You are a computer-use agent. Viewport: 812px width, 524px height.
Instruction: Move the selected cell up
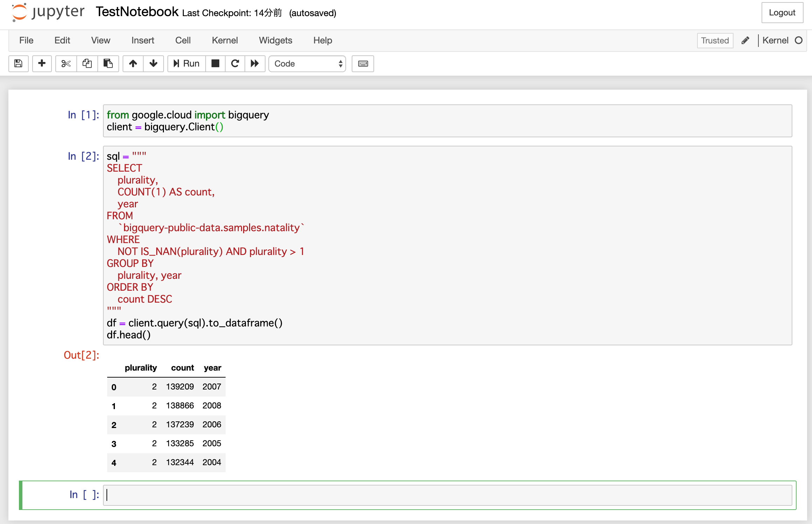133,64
